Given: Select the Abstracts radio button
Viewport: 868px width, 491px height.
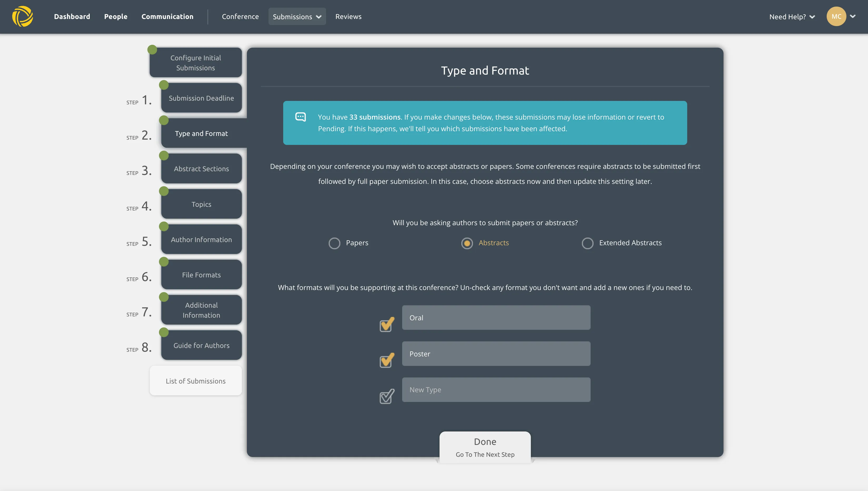Looking at the screenshot, I should (467, 243).
